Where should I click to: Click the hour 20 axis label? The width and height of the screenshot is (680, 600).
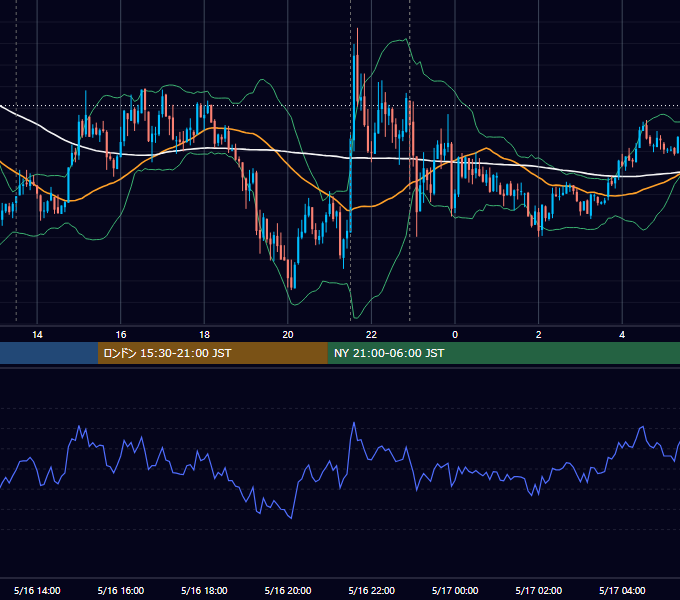288,335
